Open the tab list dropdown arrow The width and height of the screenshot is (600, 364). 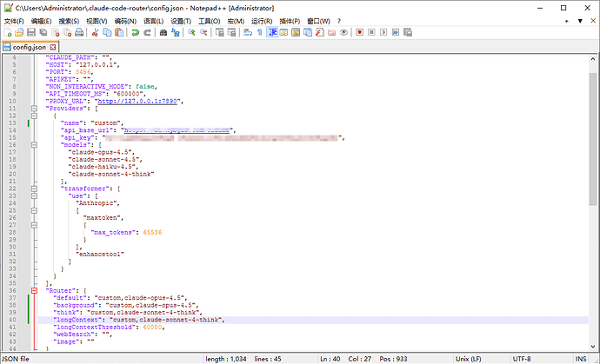[580, 21]
